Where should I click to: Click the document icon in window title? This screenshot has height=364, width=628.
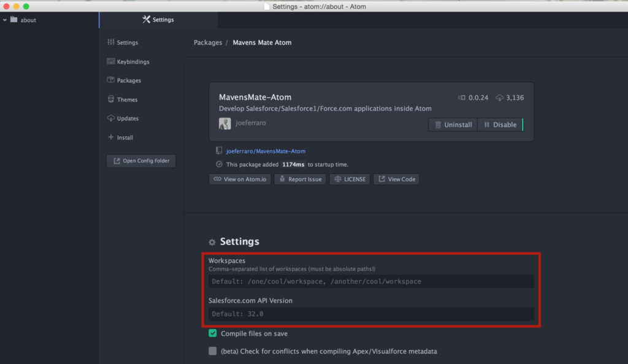pyautogui.click(x=267, y=6)
